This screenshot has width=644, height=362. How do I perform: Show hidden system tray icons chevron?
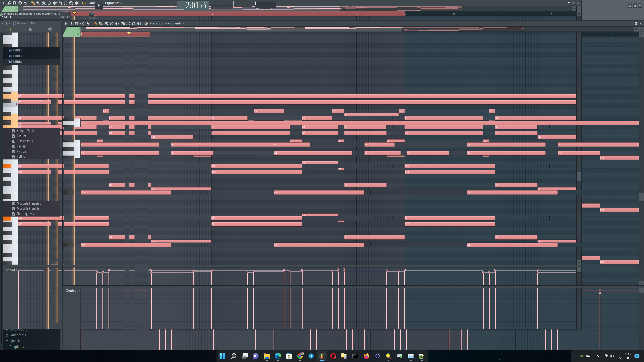click(x=576, y=356)
